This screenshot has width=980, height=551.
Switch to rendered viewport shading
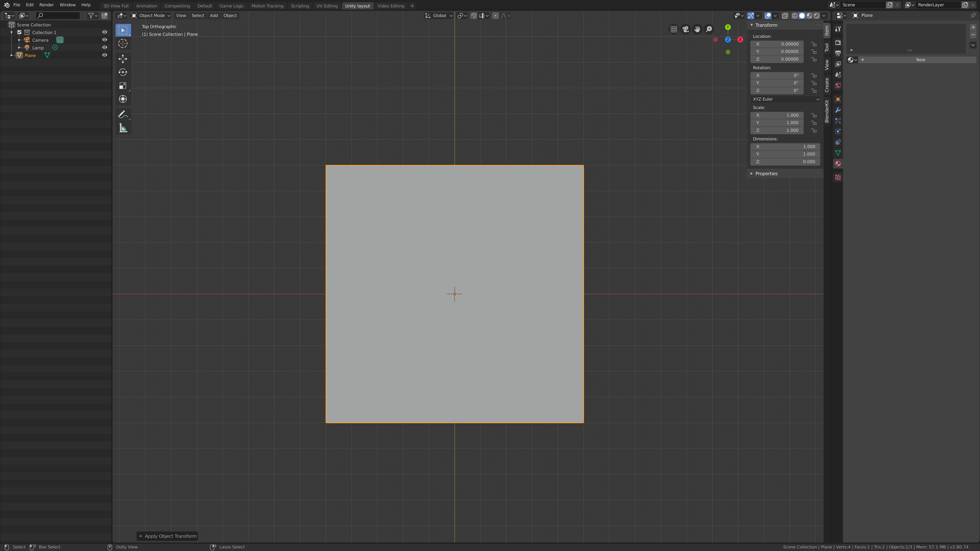tap(816, 15)
